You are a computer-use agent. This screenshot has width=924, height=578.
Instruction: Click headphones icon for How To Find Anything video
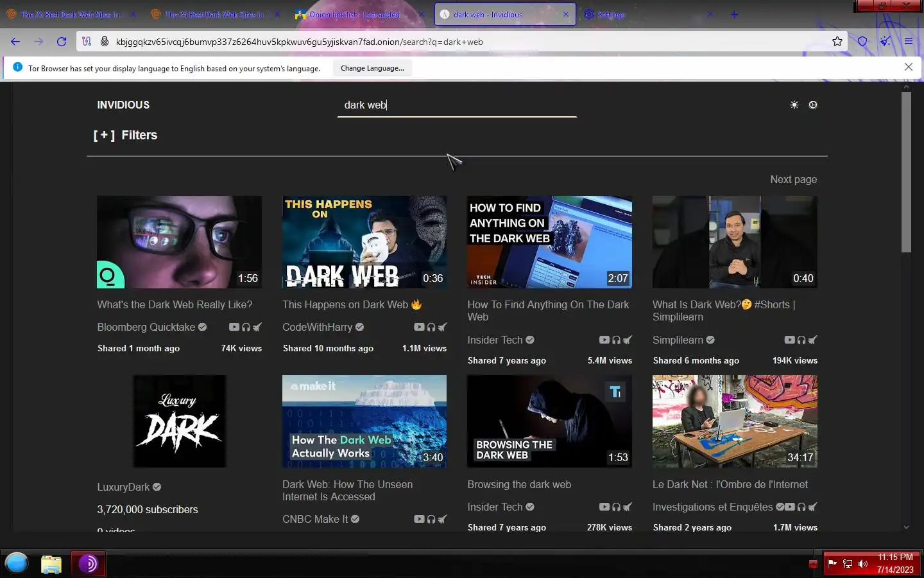pos(616,340)
